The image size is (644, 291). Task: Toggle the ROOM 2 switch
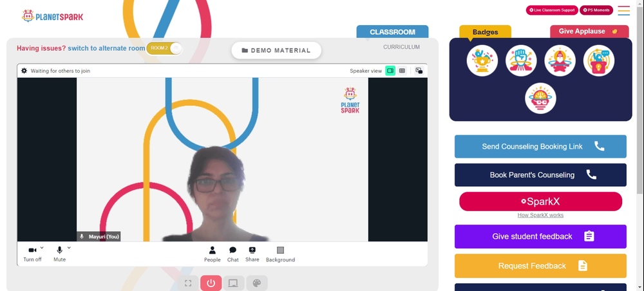(164, 48)
